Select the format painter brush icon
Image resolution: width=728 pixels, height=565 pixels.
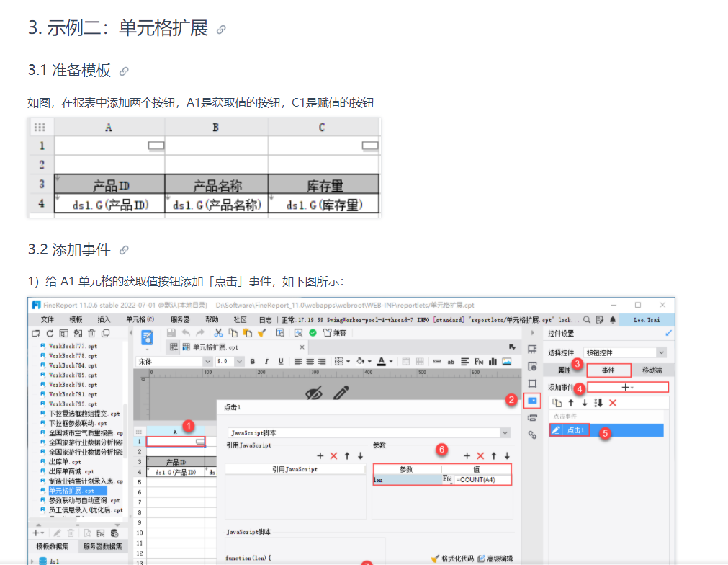pyautogui.click(x=262, y=333)
